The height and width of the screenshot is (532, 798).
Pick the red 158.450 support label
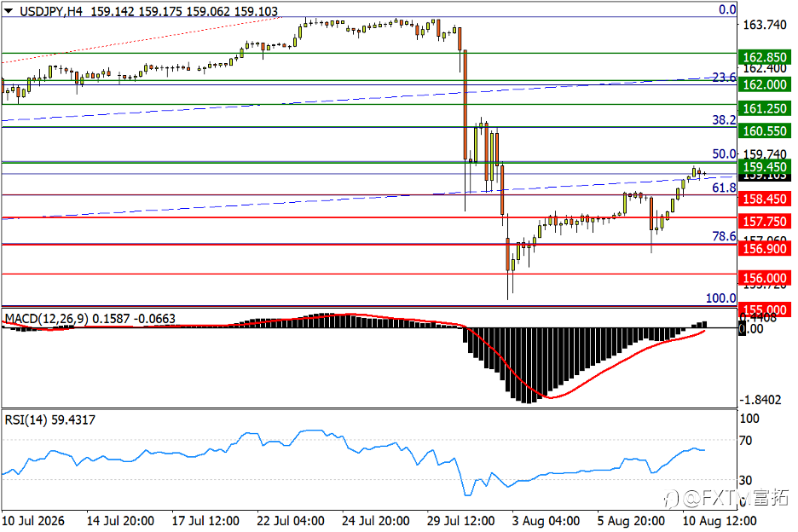click(x=765, y=199)
